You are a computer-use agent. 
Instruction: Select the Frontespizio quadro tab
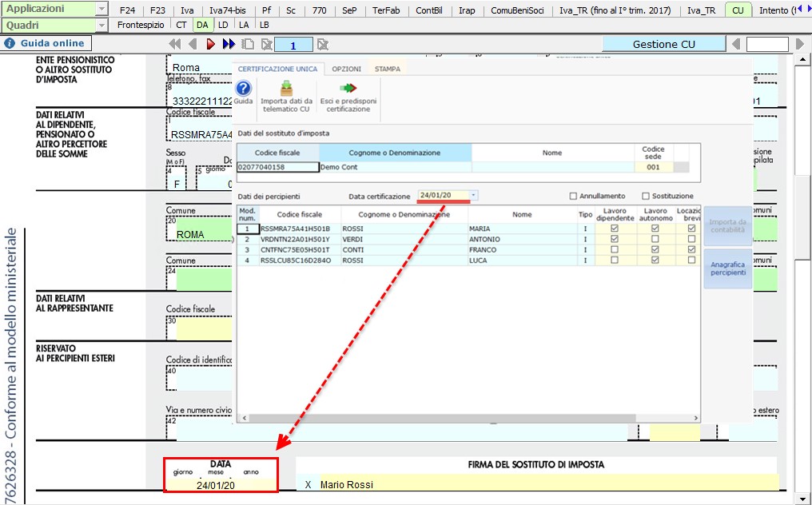coord(141,25)
